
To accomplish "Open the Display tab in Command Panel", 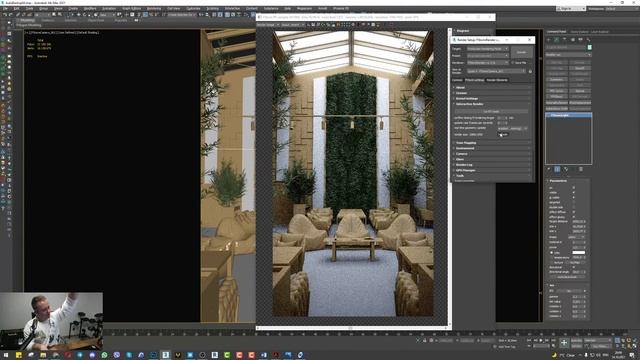I will coord(580,40).
